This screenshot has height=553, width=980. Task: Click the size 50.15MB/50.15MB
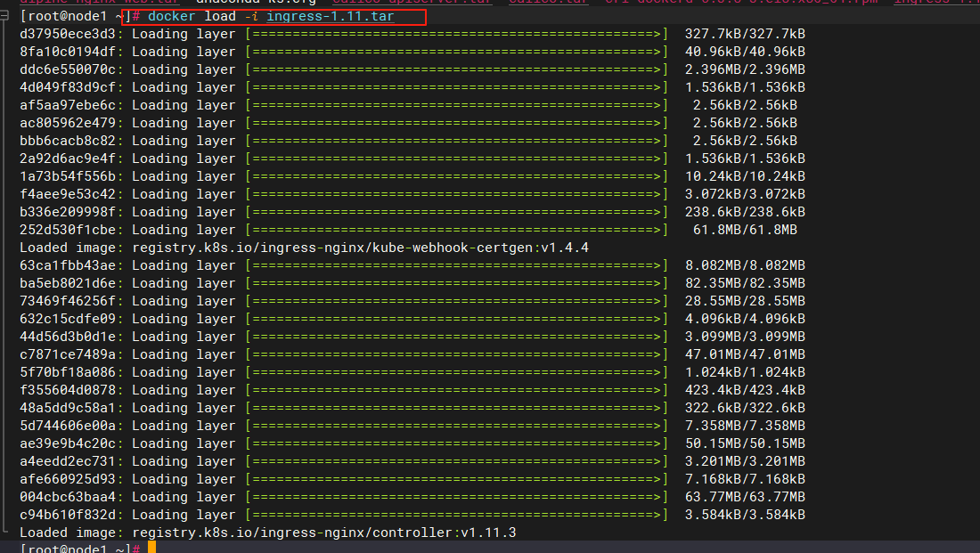(745, 443)
